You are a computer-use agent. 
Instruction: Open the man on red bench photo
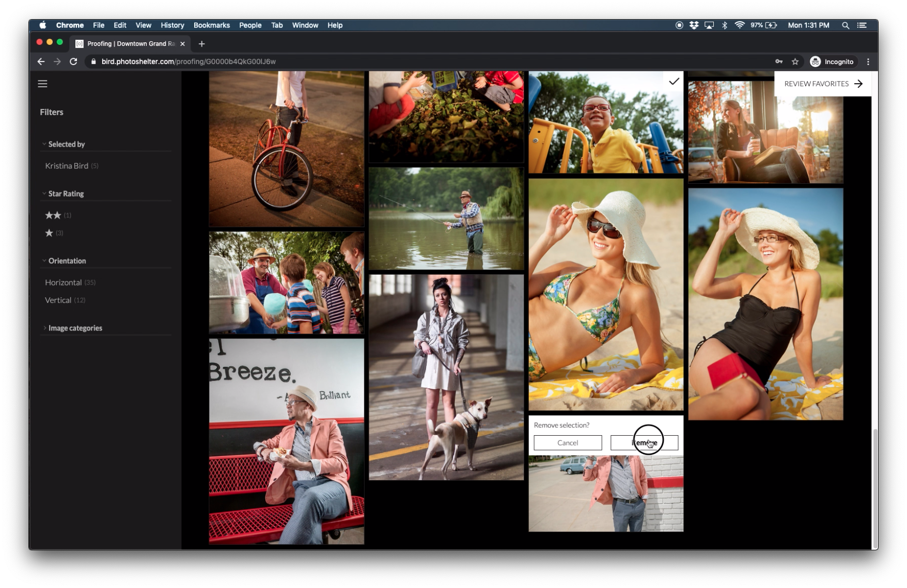(286, 441)
